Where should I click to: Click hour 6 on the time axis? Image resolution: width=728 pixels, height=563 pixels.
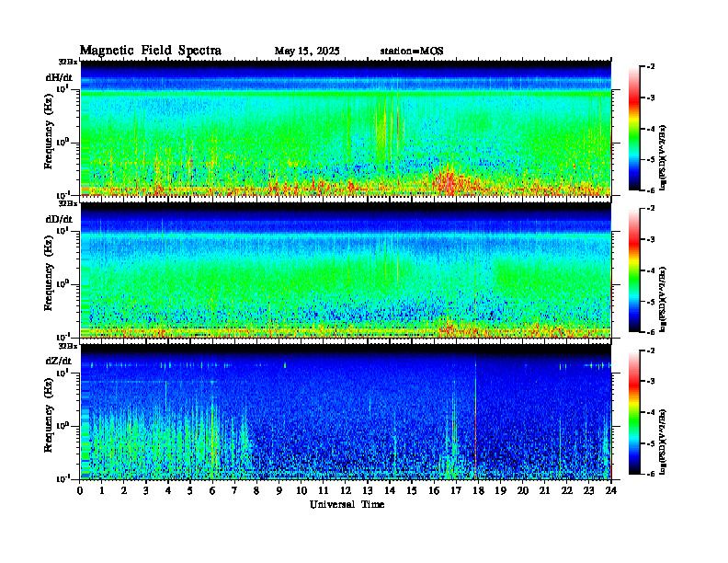click(x=212, y=491)
